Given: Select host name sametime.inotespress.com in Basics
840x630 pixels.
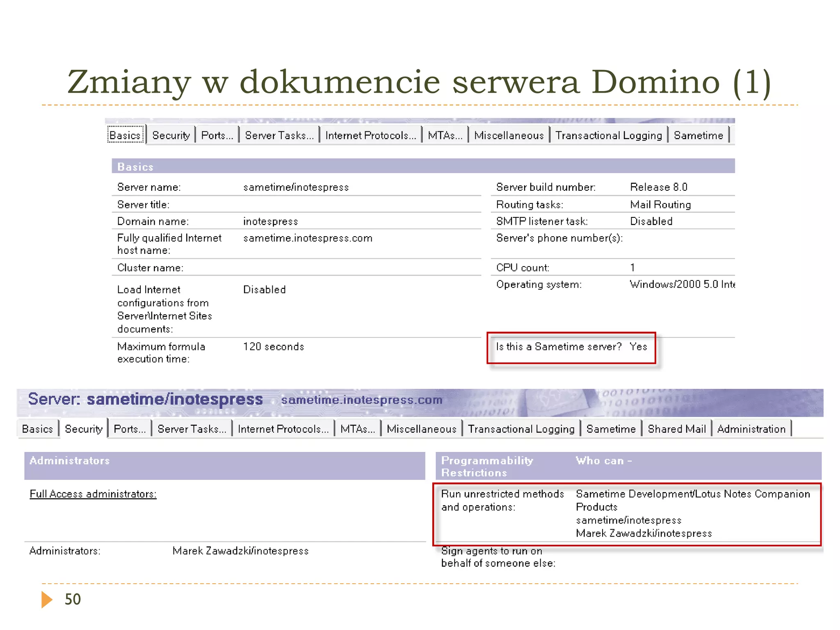Looking at the screenshot, I should click(308, 238).
